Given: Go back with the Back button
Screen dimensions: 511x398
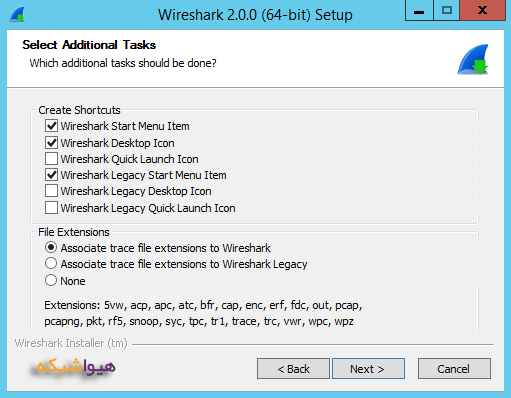Looking at the screenshot, I should 293,369.
